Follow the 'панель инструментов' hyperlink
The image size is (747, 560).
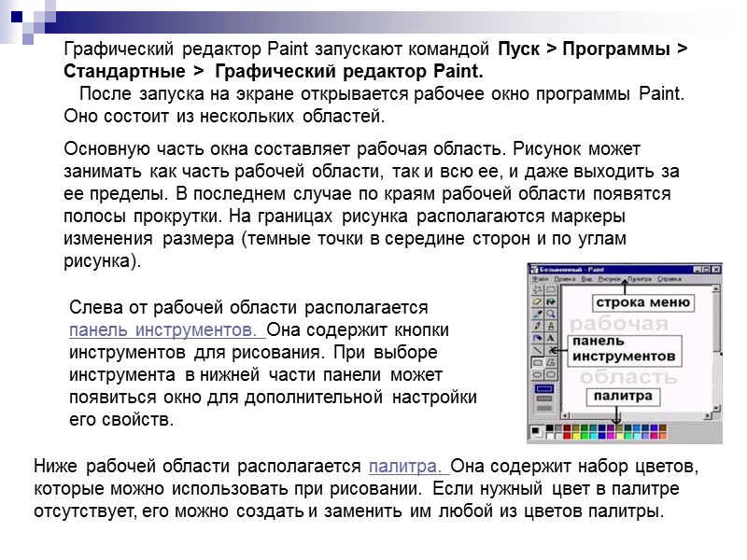tap(162, 329)
